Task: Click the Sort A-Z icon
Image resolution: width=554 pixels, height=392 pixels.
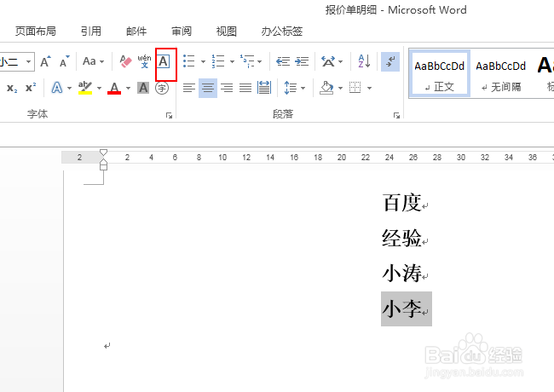Action: [x=364, y=61]
